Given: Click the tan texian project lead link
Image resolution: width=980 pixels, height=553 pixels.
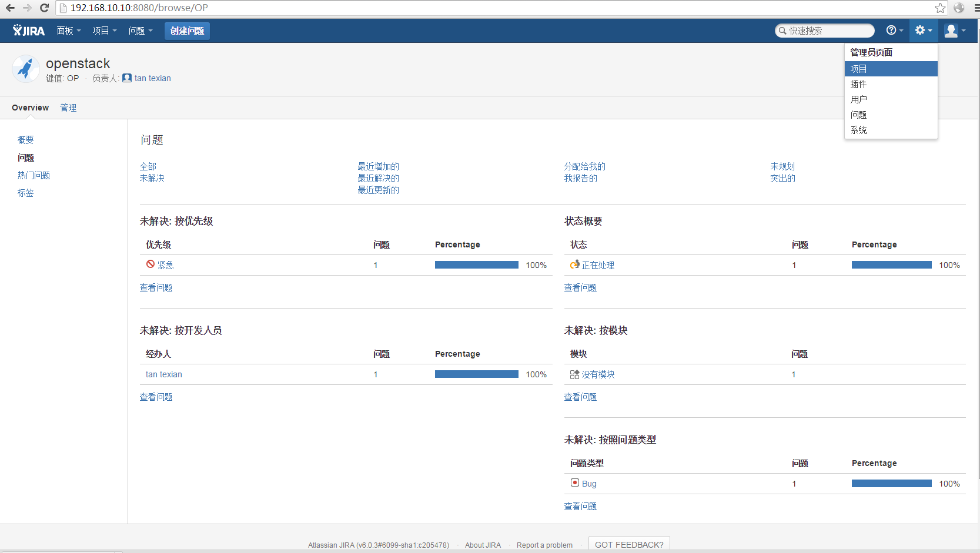Looking at the screenshot, I should click(153, 78).
